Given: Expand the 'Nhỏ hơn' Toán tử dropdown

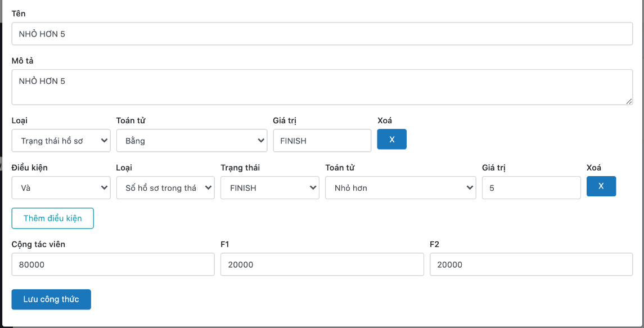Looking at the screenshot, I should 400,188.
